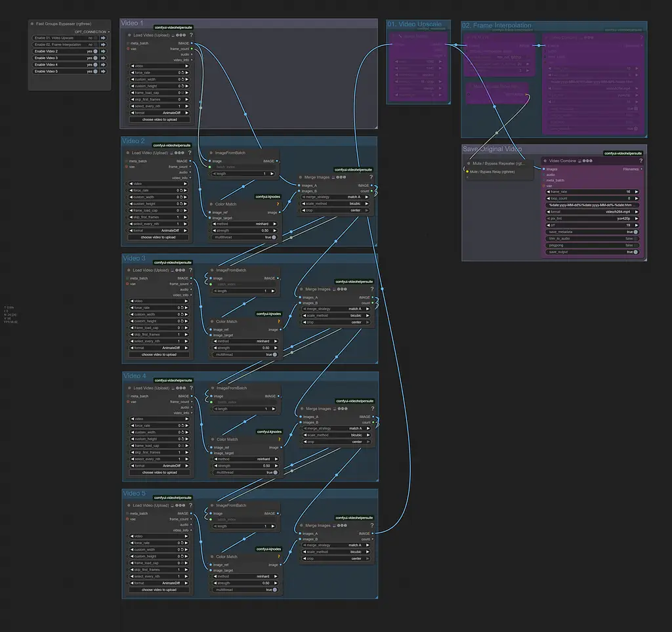
Task: Edit filename prefix field in Video Combine
Action: click(x=593, y=205)
